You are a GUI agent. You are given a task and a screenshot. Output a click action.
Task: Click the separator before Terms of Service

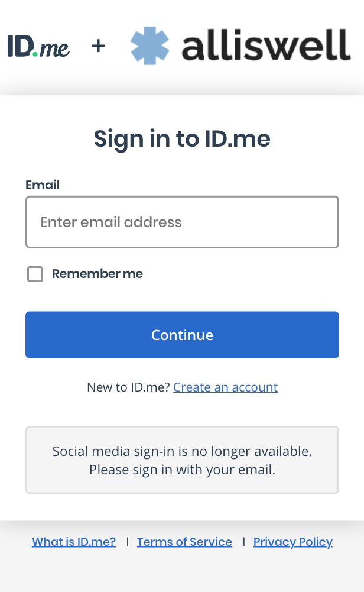127,542
